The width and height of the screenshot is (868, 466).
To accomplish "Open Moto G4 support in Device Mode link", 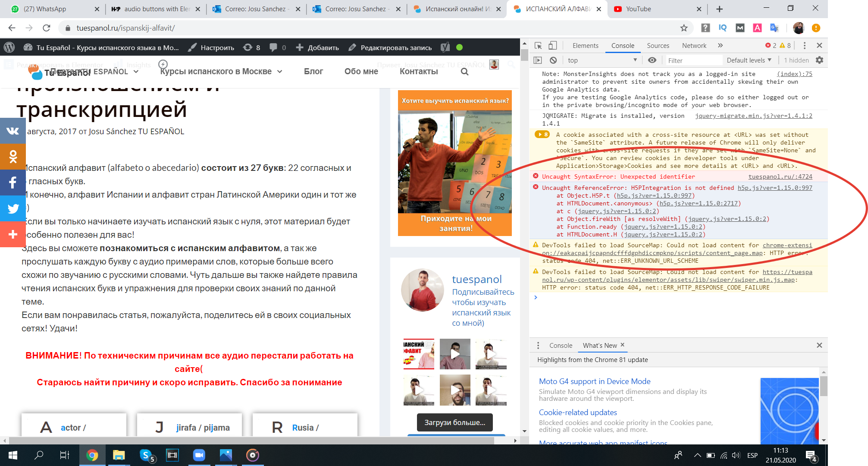I will [595, 381].
